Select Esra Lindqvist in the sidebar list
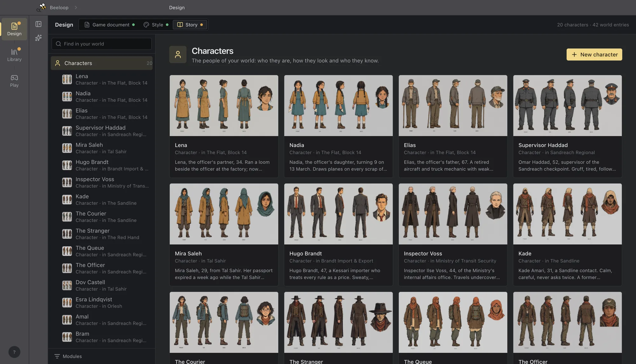Viewport: 636px width, 364px height. pyautogui.click(x=102, y=302)
